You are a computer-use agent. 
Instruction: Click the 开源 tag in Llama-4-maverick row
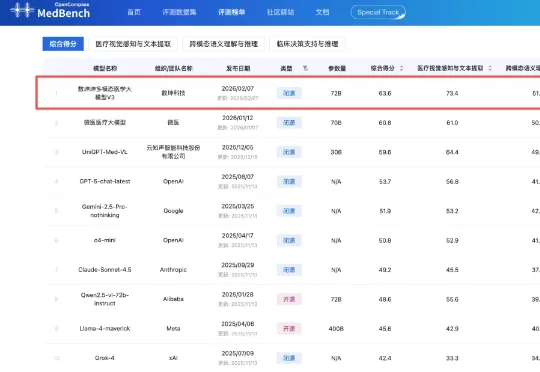pos(289,329)
